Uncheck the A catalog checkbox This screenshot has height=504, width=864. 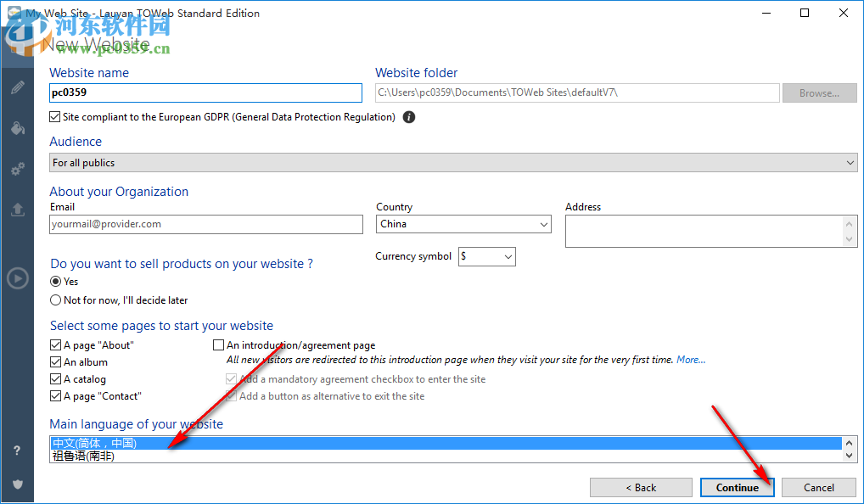pos(56,379)
